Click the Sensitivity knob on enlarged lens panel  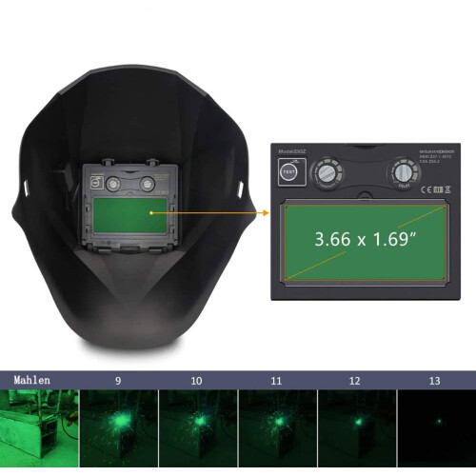(327, 173)
